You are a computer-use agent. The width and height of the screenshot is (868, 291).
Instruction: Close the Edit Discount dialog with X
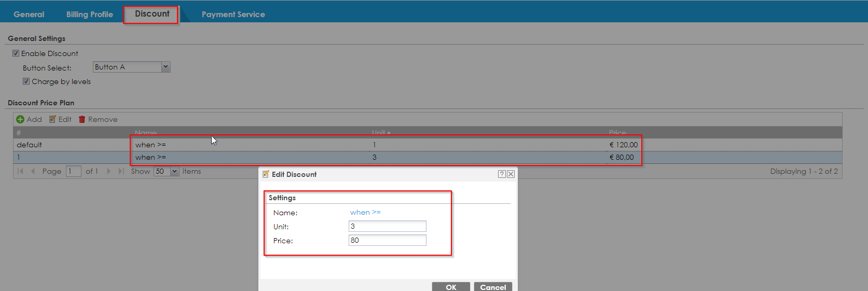coord(511,174)
